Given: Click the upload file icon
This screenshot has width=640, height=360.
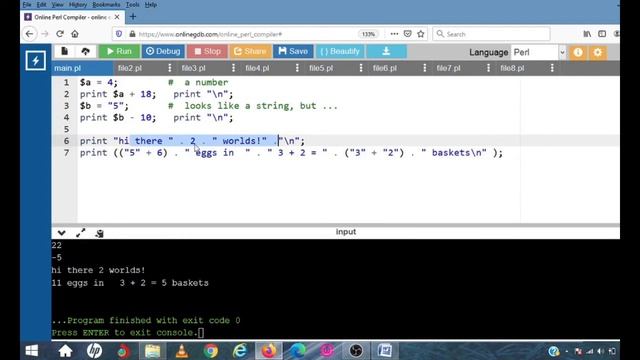Looking at the screenshot, I should click(85, 51).
